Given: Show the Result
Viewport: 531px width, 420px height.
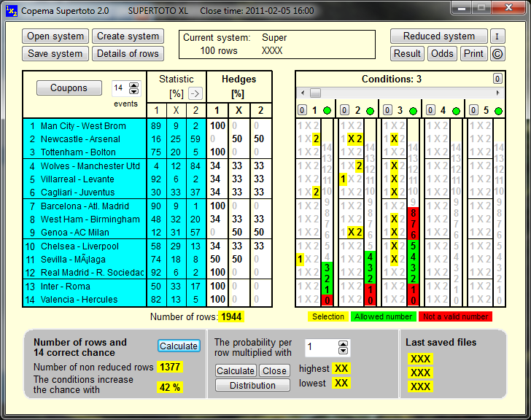Looking at the screenshot, I should 407,54.
